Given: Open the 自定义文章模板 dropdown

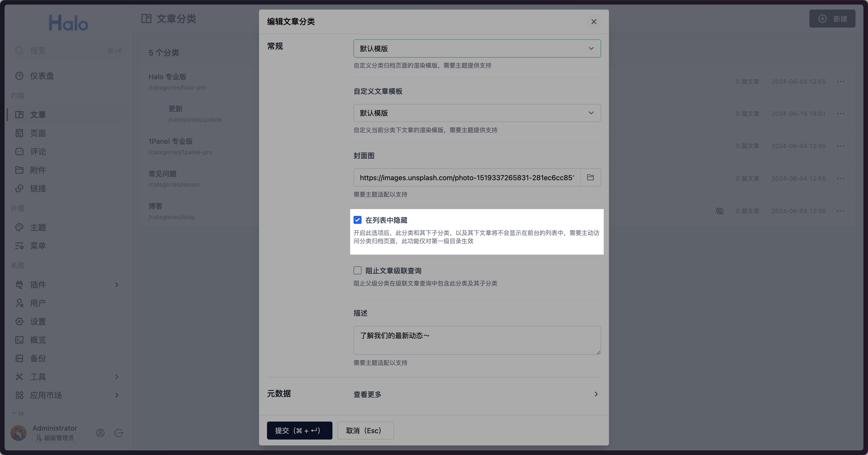Looking at the screenshot, I should (477, 113).
